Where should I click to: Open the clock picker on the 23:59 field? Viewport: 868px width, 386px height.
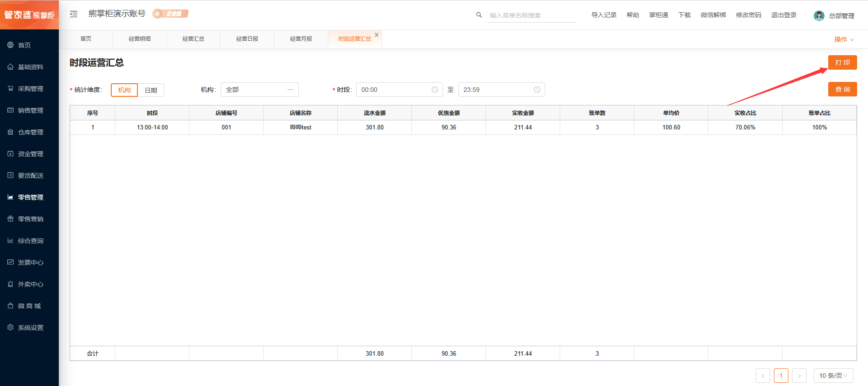tap(537, 90)
